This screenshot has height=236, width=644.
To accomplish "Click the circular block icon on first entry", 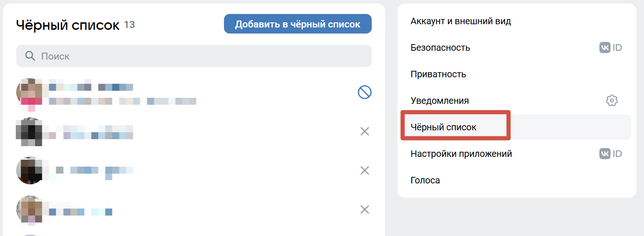I will pos(365,93).
